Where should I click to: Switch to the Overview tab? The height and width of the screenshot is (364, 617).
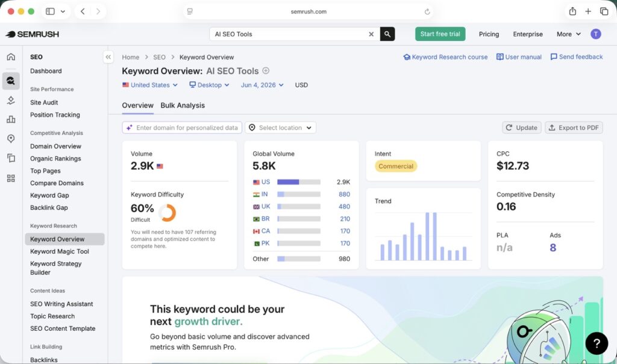click(138, 105)
